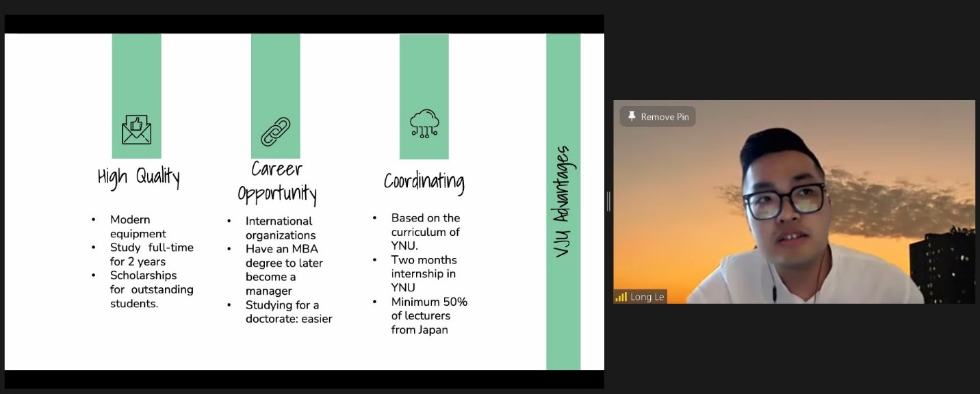980x394 pixels.
Task: Click the Career Opportunity heading
Action: click(x=277, y=182)
